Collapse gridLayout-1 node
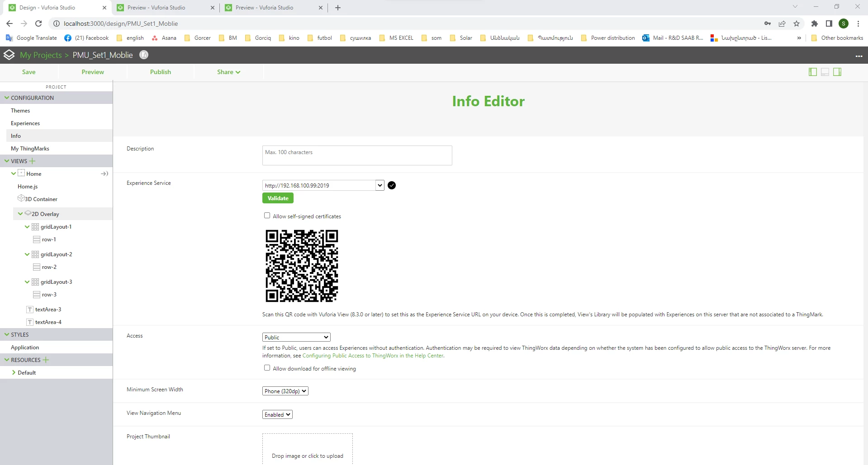This screenshot has height=465, width=868. click(x=27, y=227)
